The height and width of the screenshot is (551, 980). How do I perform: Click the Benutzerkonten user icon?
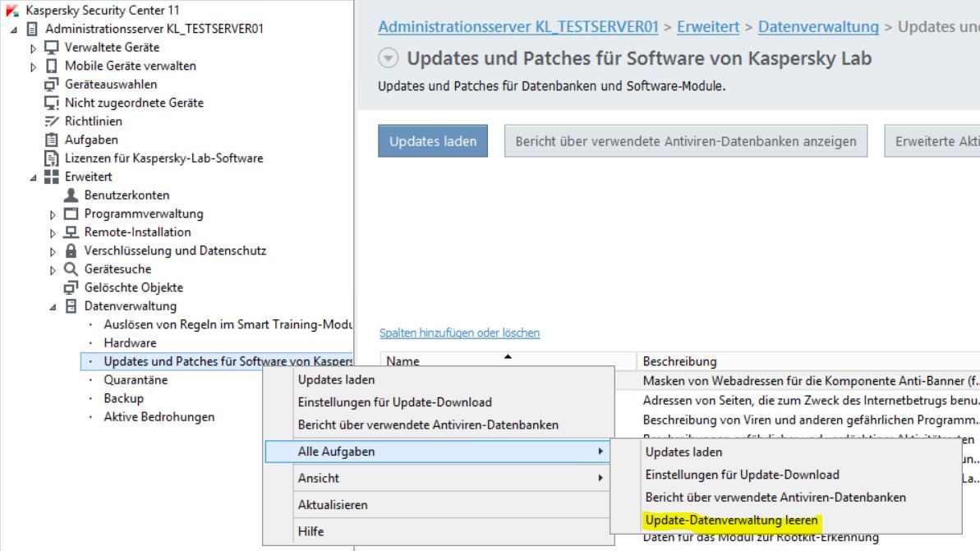[71, 195]
